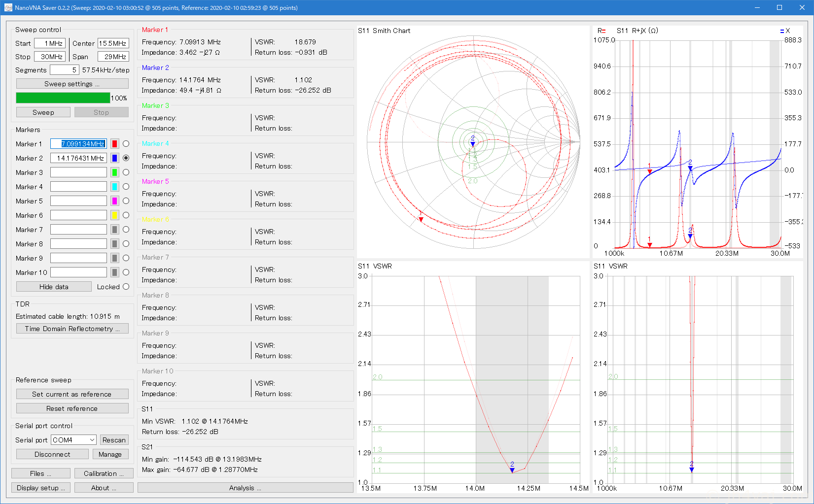Change Marker 7 grey color swatch
814x504 pixels.
(114, 230)
